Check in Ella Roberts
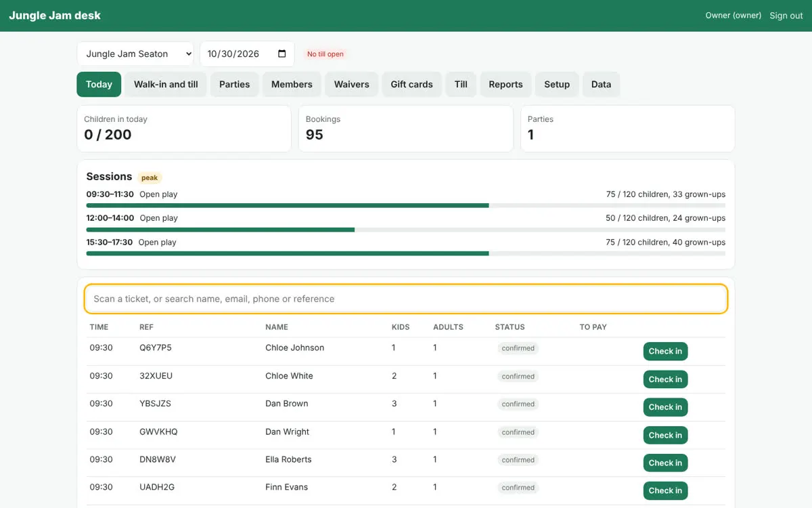812x508 pixels. 665,463
